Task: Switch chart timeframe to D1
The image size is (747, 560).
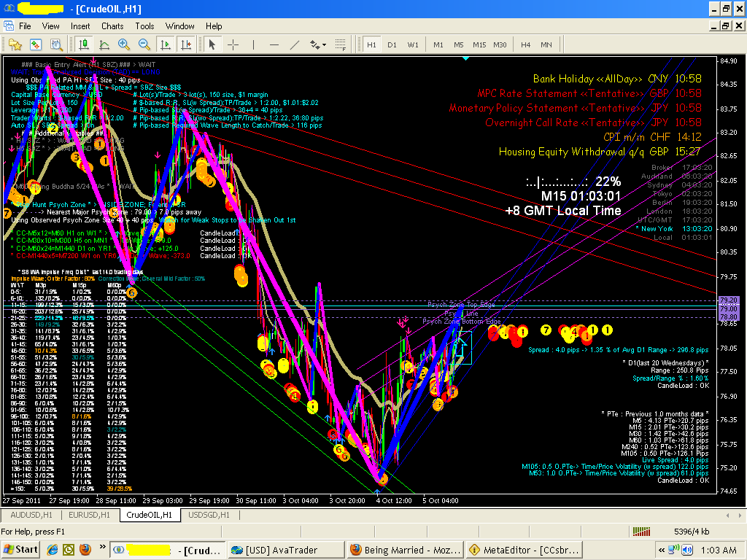Action: pos(393,44)
